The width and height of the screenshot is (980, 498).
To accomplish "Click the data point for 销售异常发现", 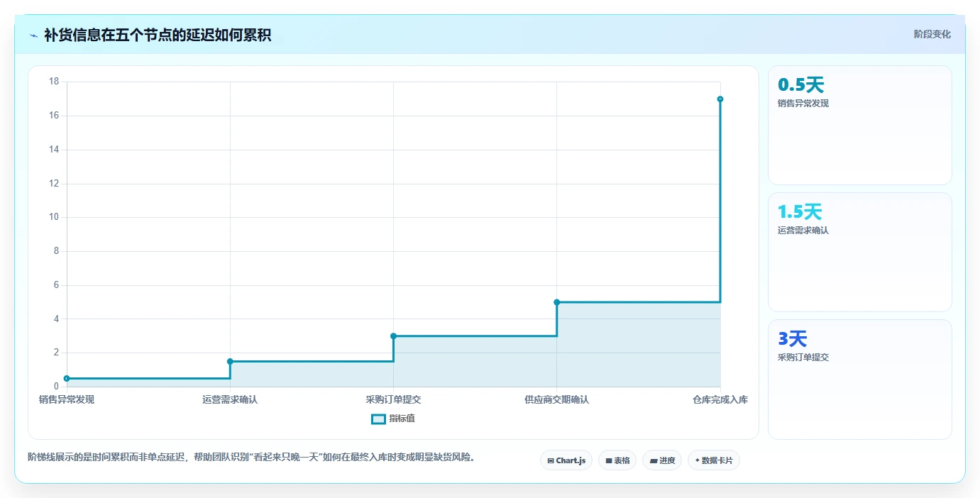I will tap(67, 378).
